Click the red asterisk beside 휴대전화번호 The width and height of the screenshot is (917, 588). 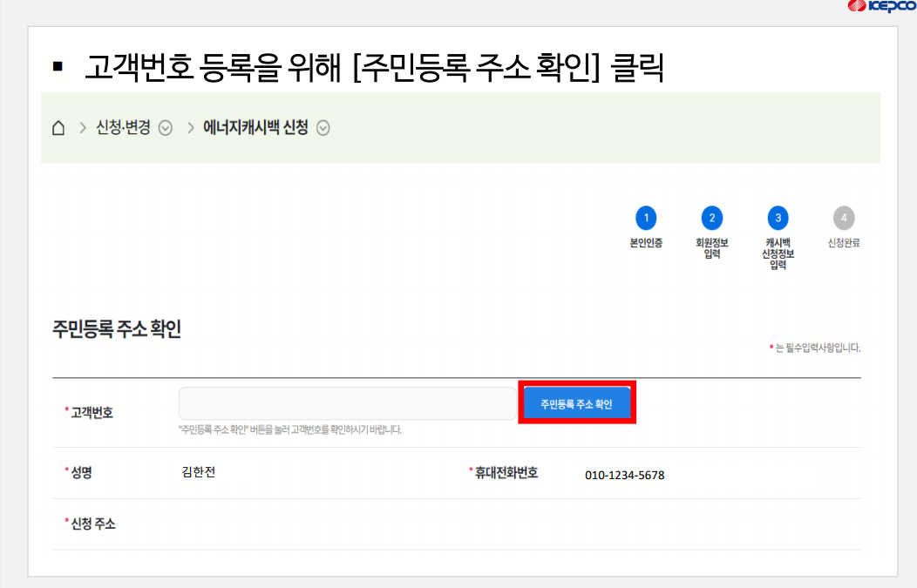pyautogui.click(x=471, y=470)
